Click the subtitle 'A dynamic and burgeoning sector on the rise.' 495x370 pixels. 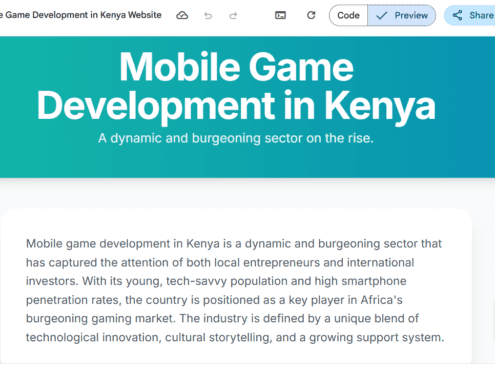pos(236,138)
